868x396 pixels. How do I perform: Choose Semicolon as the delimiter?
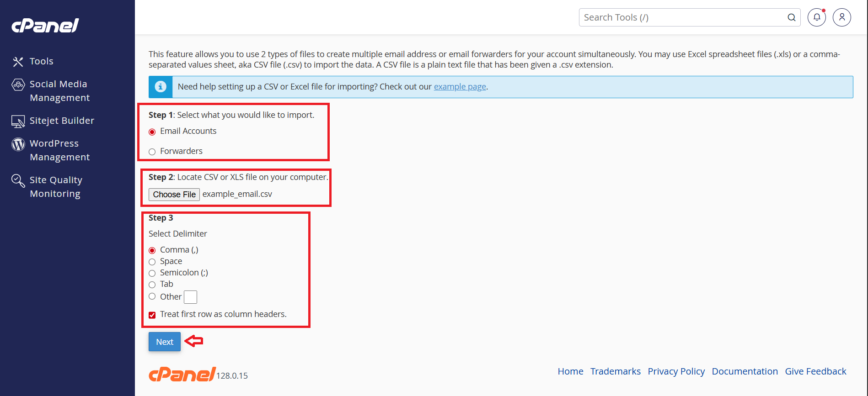(x=152, y=273)
